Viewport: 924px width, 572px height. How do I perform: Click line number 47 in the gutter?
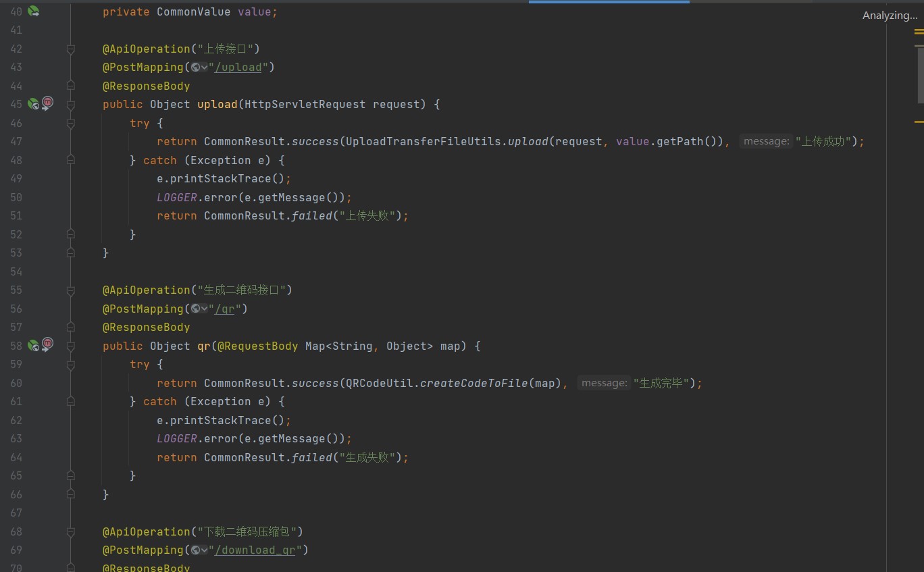(16, 141)
